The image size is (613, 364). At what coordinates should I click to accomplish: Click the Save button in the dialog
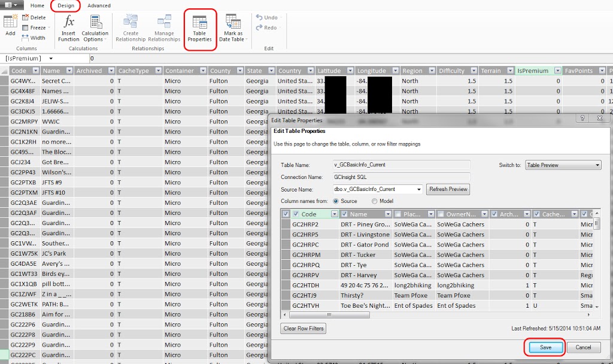545,347
